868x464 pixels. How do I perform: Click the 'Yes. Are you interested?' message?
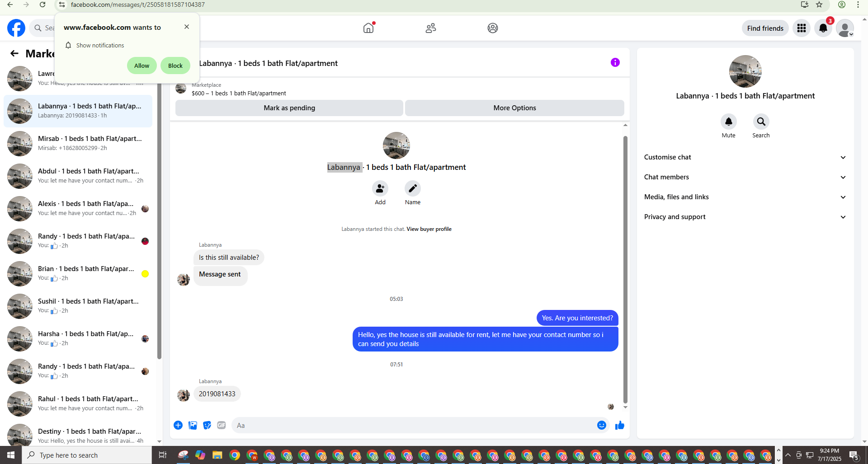(x=577, y=318)
